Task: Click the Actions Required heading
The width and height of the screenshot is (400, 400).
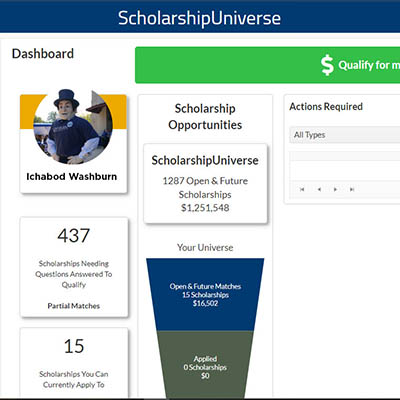Action: (326, 107)
